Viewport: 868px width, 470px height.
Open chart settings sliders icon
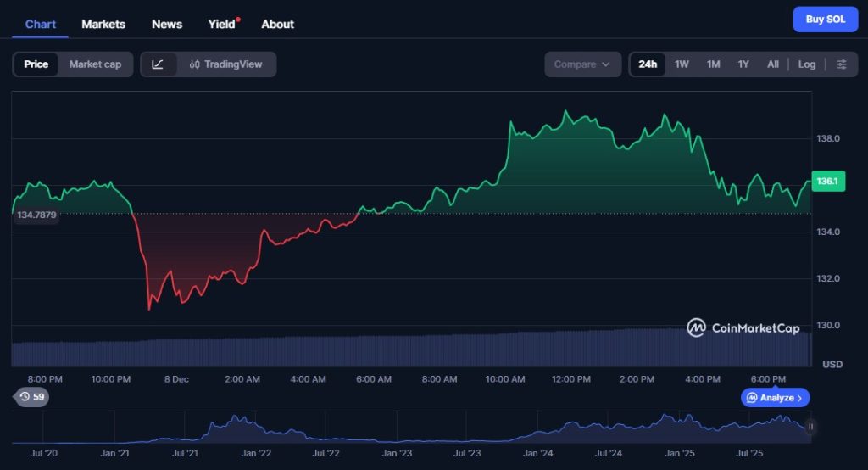(841, 64)
